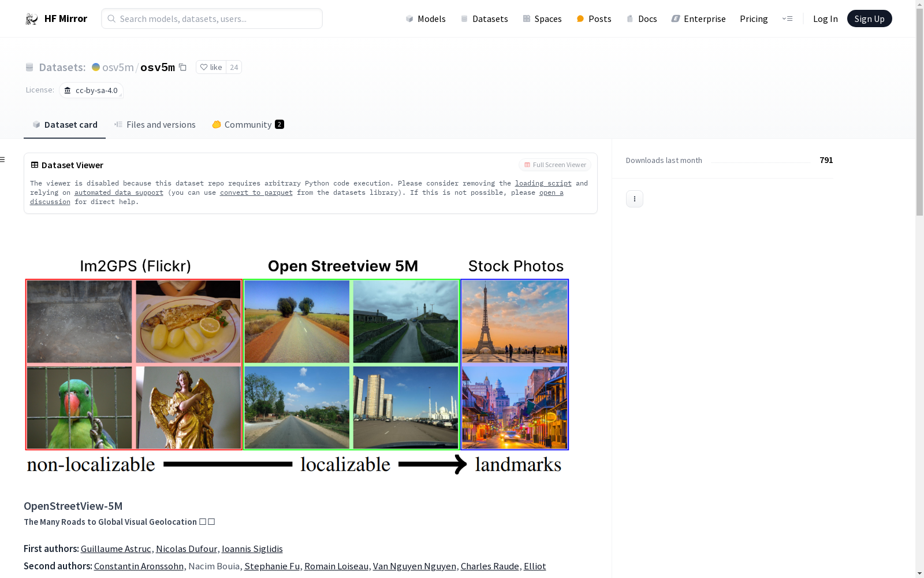Click the like button
The height and width of the screenshot is (578, 924).
tap(211, 67)
